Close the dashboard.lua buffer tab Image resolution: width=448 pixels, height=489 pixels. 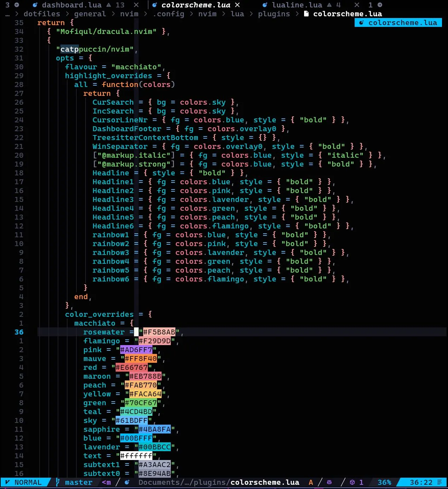[x=136, y=5]
